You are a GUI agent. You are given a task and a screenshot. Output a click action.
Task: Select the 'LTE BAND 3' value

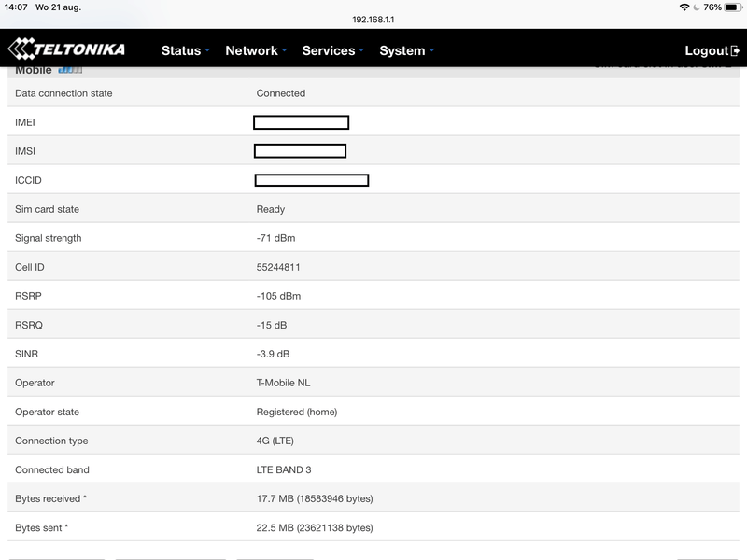[284, 470]
